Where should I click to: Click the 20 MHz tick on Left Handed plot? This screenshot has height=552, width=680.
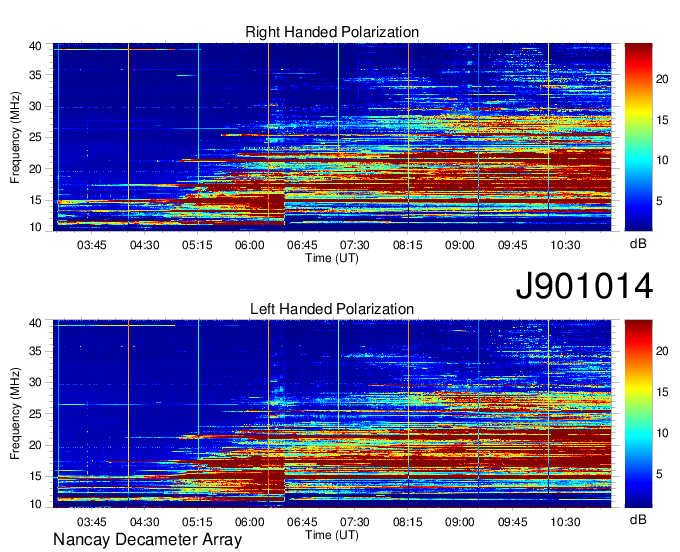coord(36,445)
